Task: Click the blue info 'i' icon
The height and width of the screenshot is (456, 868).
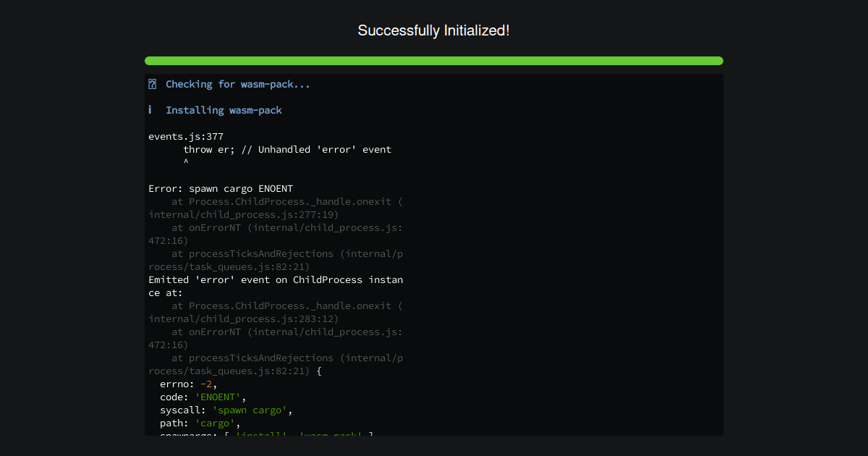Action: point(150,110)
